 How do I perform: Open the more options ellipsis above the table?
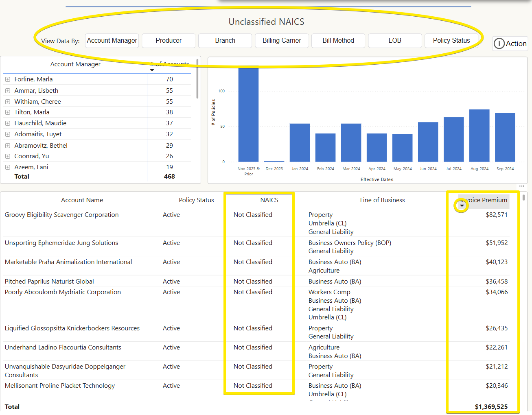coord(521,186)
